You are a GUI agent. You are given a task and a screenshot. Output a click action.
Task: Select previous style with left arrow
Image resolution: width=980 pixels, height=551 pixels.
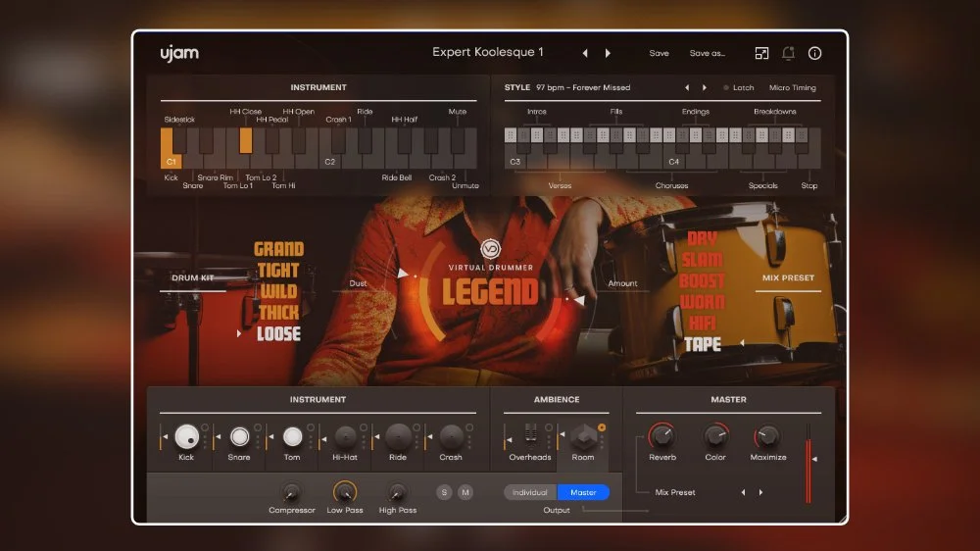[686, 87]
